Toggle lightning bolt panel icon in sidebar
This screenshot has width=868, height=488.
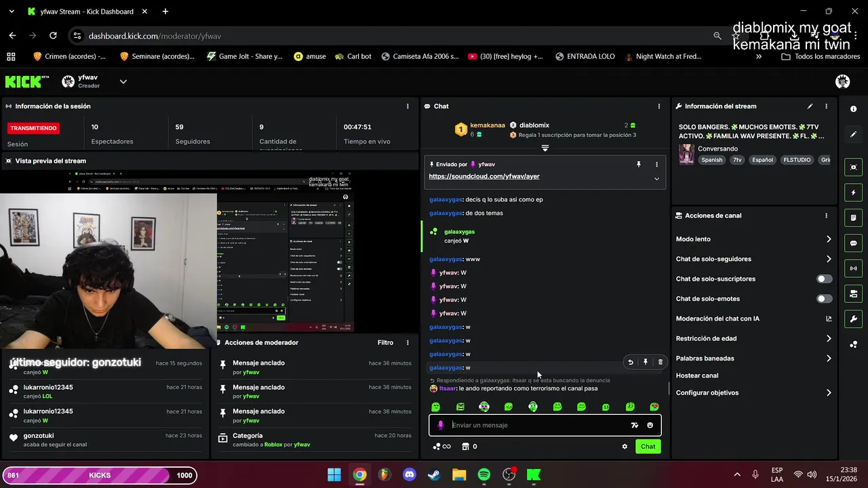(853, 192)
